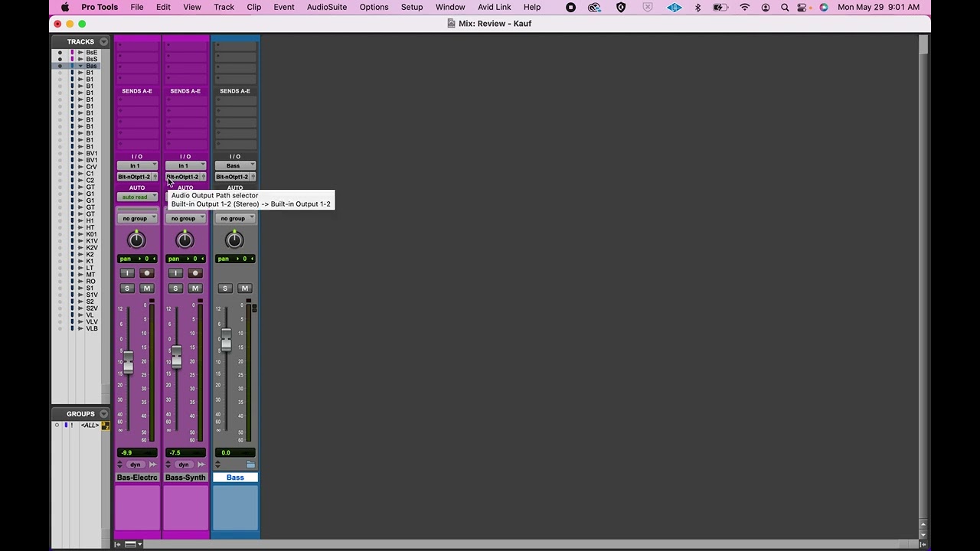Click the Bass-Synth pan knob
This screenshot has height=551, width=980.
click(185, 240)
